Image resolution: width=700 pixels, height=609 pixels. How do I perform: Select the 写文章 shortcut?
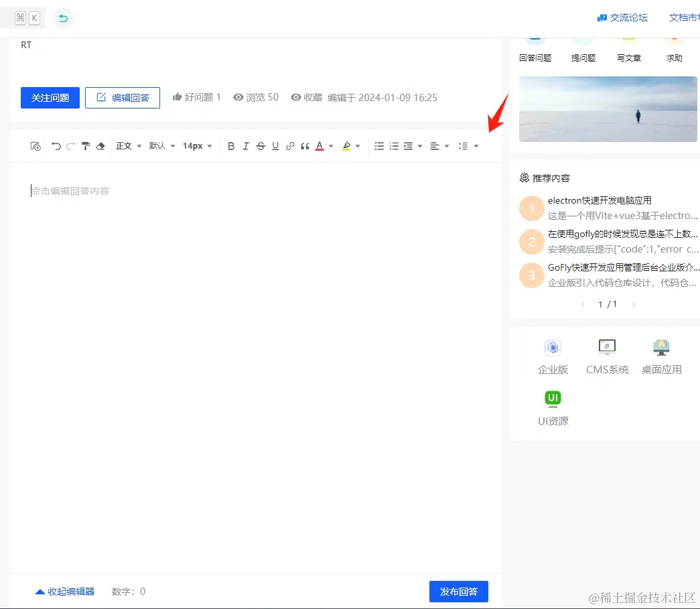click(628, 50)
